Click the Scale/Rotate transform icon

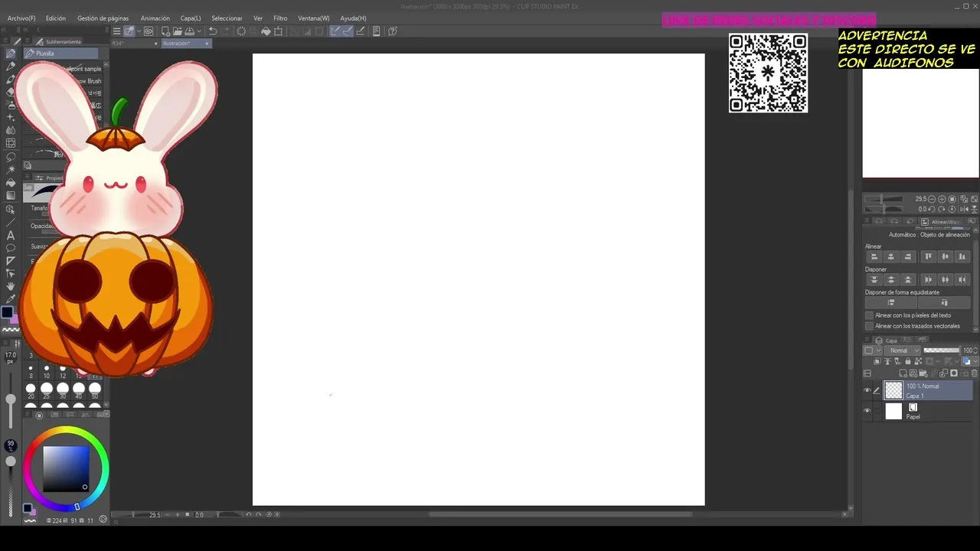pos(278,31)
